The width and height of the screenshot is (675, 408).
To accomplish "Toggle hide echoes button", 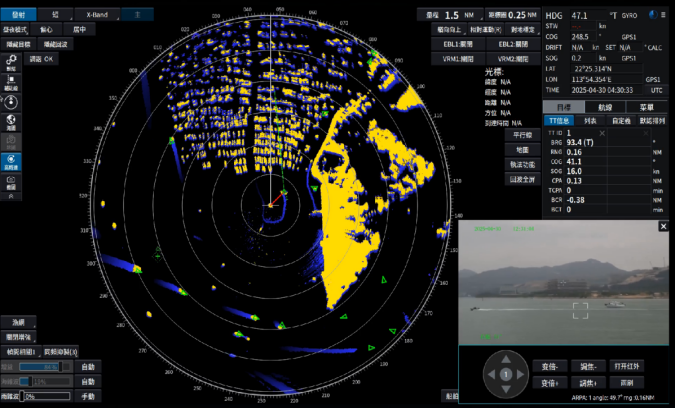I will (x=56, y=44).
